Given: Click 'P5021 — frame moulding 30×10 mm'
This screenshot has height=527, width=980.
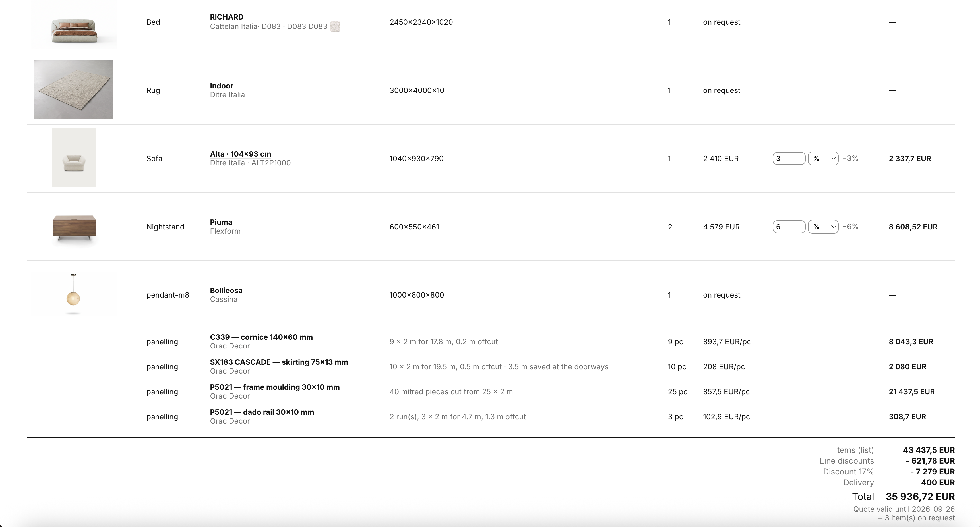Looking at the screenshot, I should [275, 387].
